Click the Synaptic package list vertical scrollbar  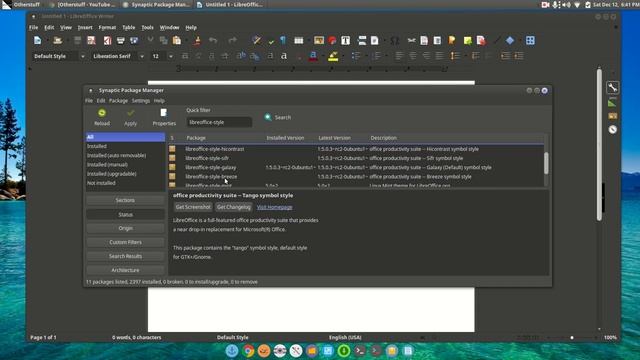click(546, 163)
